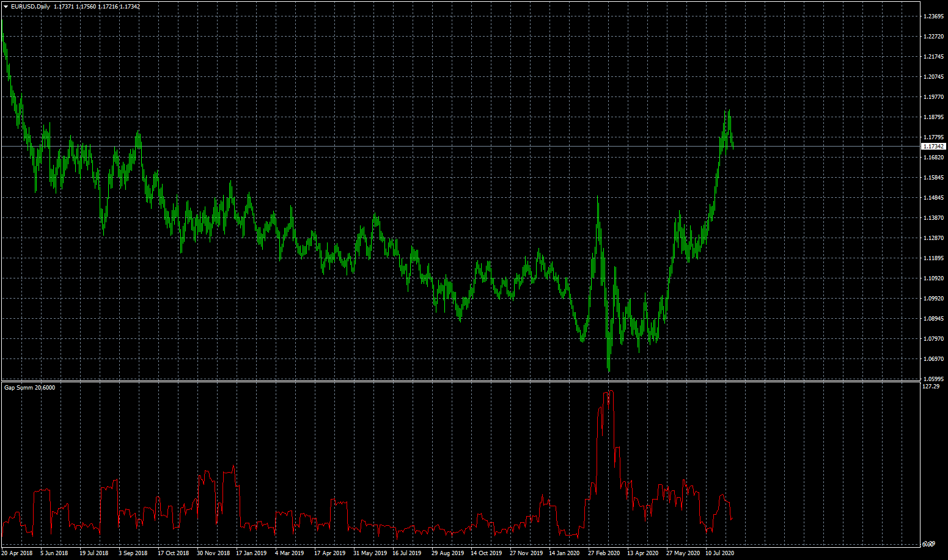This screenshot has width=948, height=560.
Task: Click the 127.29 indicator scale value
Action: point(931,387)
